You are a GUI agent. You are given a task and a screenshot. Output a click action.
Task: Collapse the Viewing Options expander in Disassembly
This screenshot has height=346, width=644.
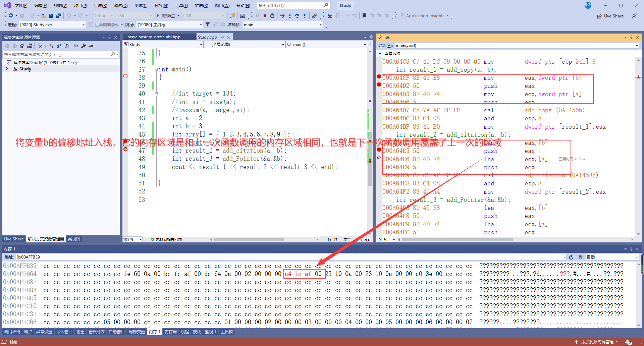point(380,54)
